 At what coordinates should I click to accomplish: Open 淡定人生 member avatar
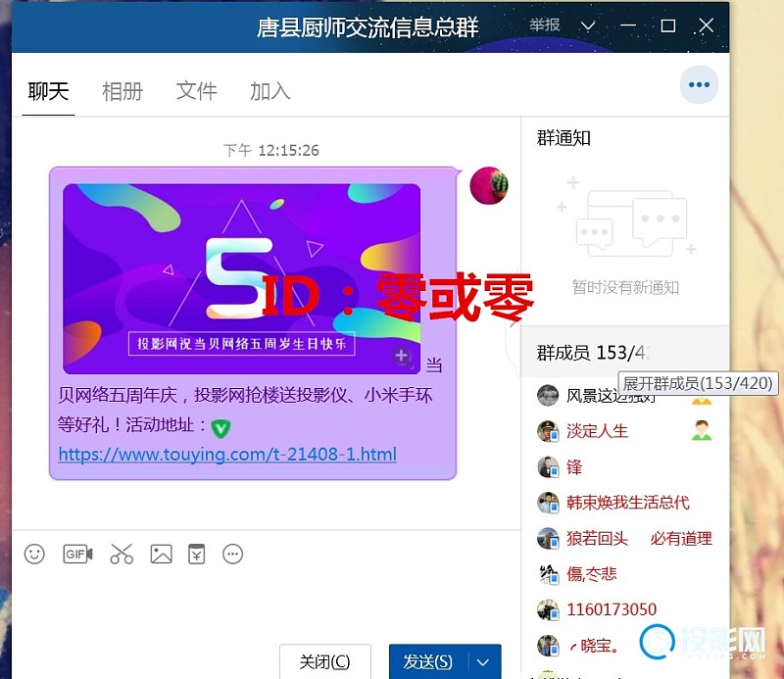[x=548, y=431]
